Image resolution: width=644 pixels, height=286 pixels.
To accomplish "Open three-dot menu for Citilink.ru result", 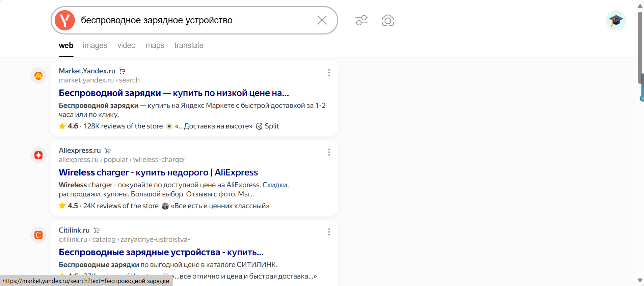I will (329, 232).
